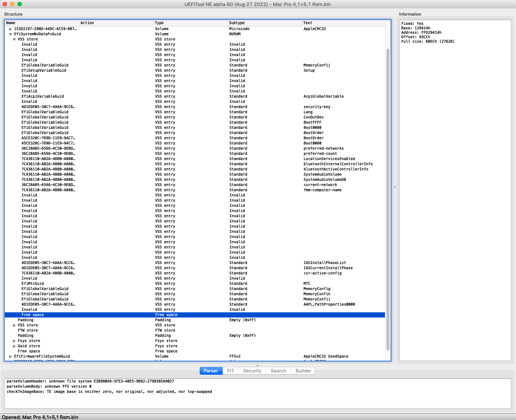Click the Name column header
The height and width of the screenshot is (420, 516).
(x=42, y=23)
